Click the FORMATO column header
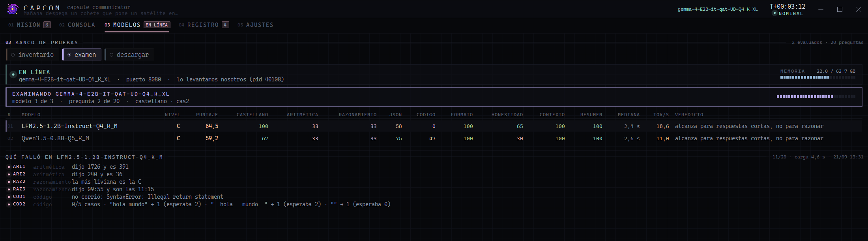868x241 pixels. click(x=462, y=115)
